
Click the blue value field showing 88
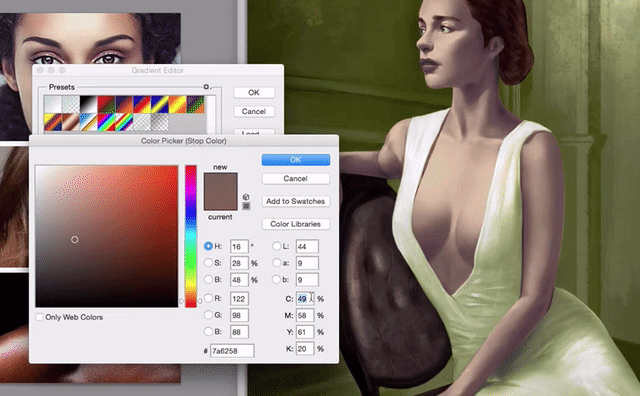239,332
